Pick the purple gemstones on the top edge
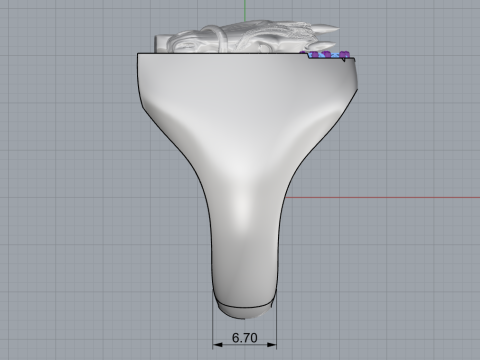This screenshot has height=360, width=480. (x=325, y=55)
